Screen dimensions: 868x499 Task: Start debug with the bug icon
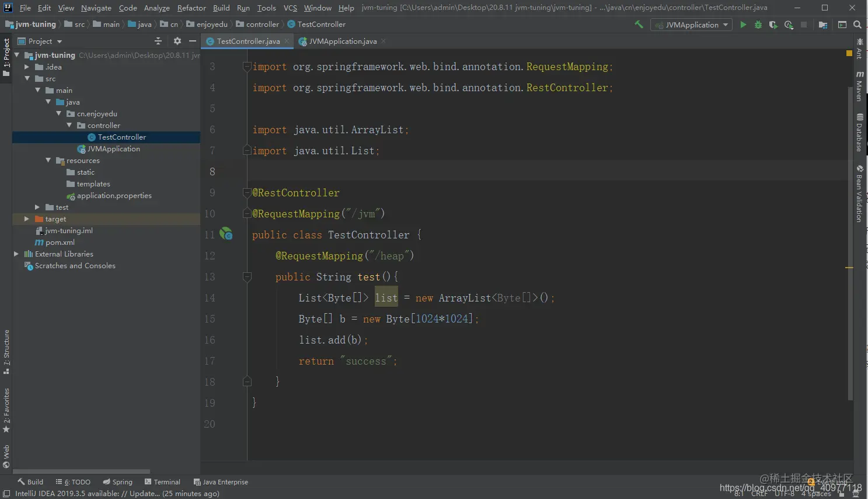click(x=758, y=25)
